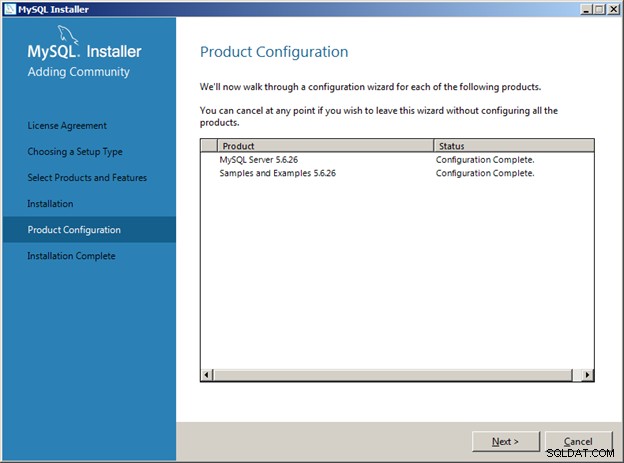Go to Select Products and Features step
This screenshot has width=624, height=463.
(x=87, y=178)
